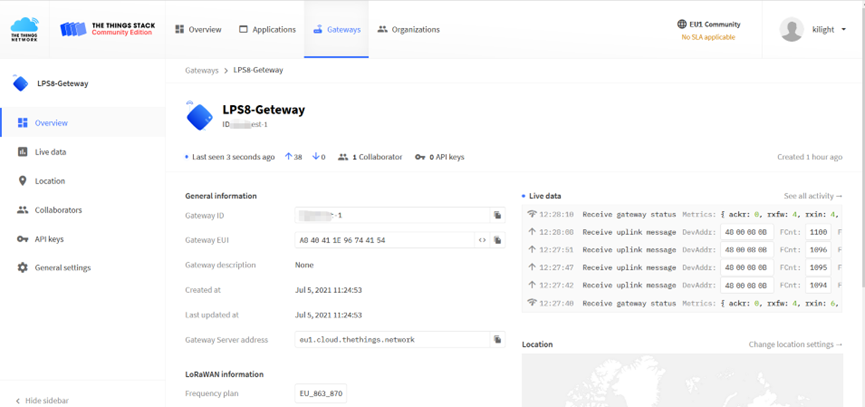Click the EU1 Community cluster globe
The height and width of the screenshot is (407, 865).
(682, 24)
